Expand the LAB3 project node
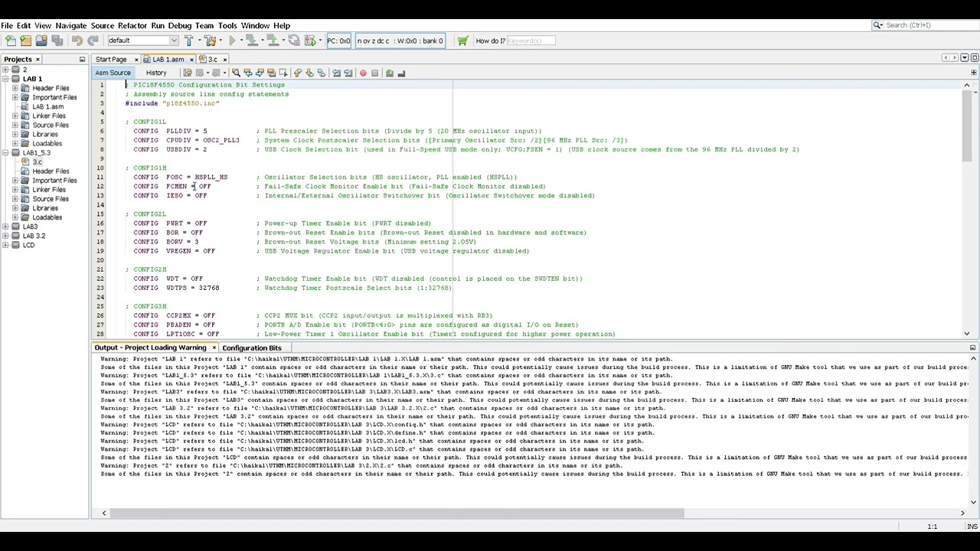 click(5, 227)
